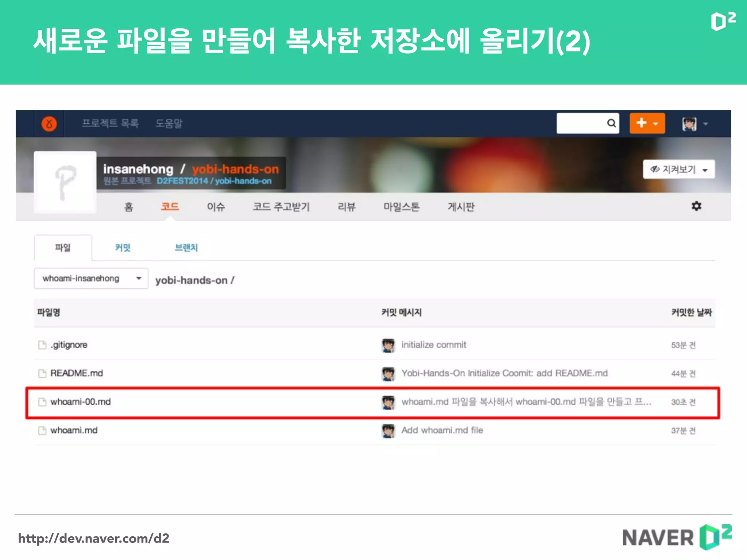
Task: Click the project P logo thumbnail
Action: point(65,182)
